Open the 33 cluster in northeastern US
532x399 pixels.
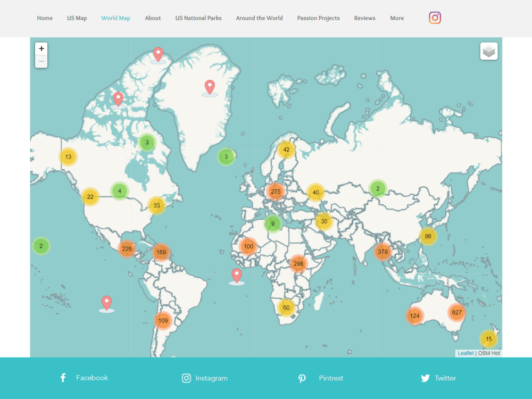pos(157,205)
